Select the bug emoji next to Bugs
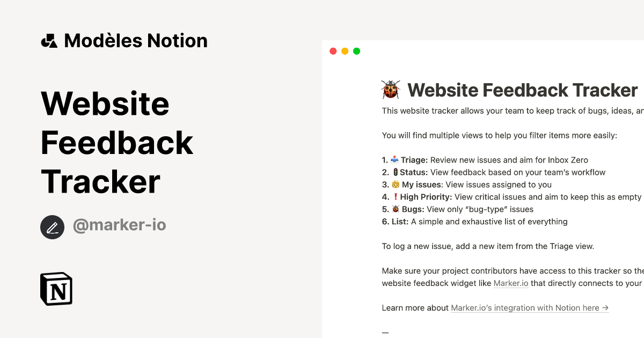The height and width of the screenshot is (338, 644). [x=394, y=209]
